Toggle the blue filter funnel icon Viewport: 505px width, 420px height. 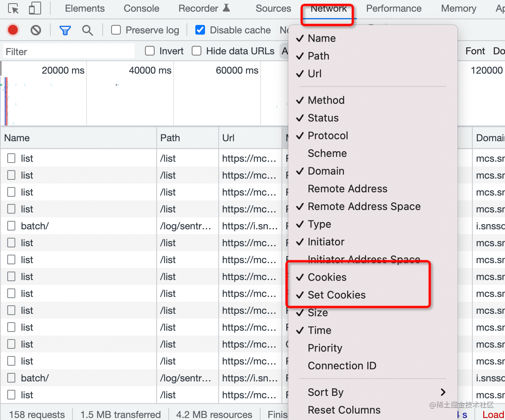click(x=65, y=30)
